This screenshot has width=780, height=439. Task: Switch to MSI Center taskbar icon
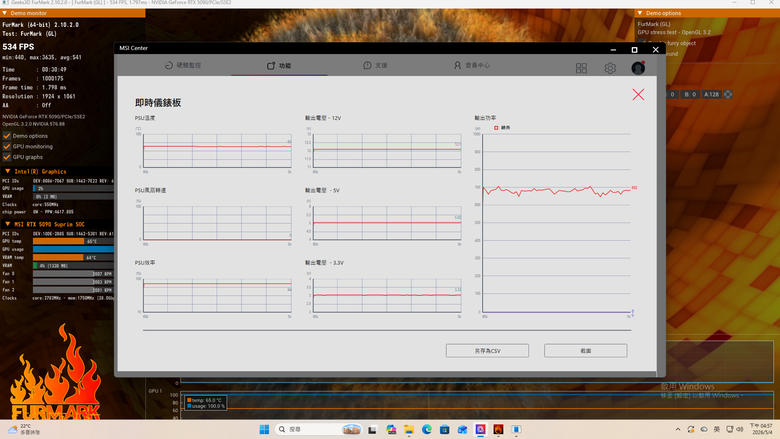coord(481,430)
